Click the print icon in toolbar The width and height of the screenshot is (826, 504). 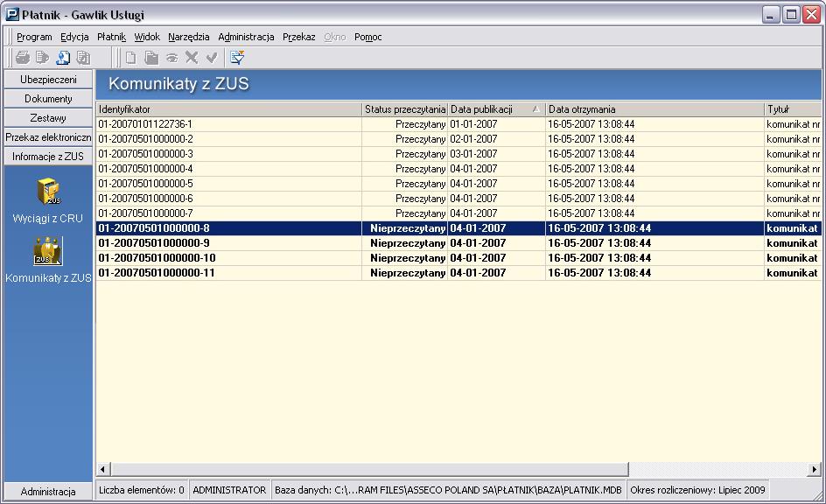(23, 58)
